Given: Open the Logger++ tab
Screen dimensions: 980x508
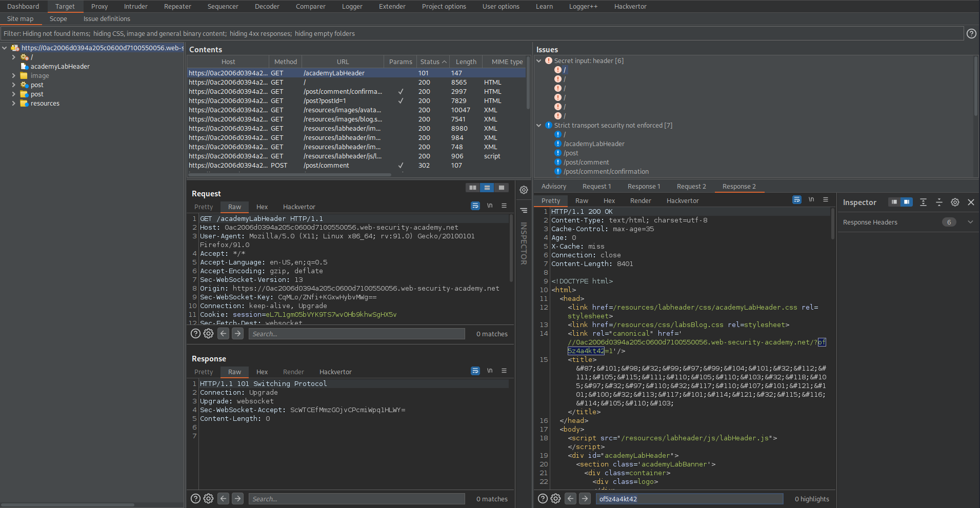Looking at the screenshot, I should coord(583,6).
